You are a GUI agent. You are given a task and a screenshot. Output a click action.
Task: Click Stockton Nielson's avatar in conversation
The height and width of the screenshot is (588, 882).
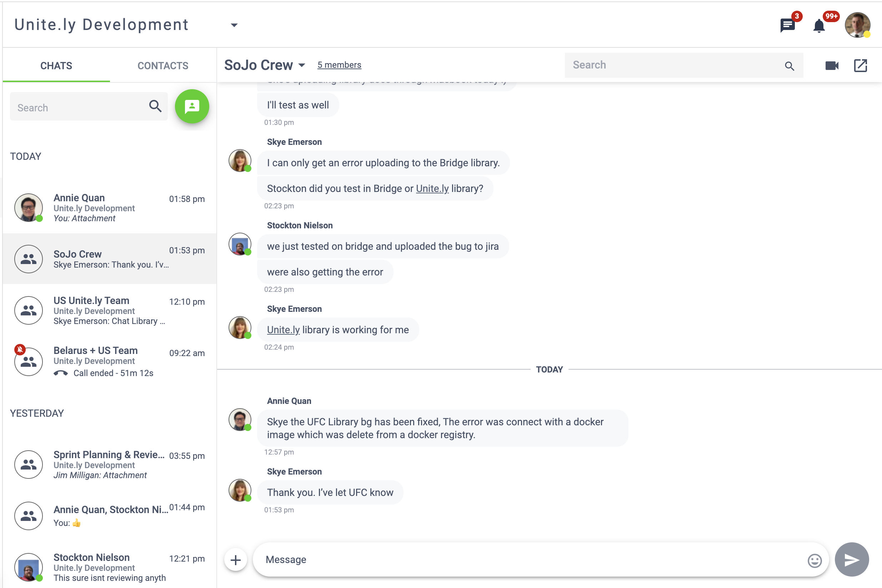coord(240,244)
